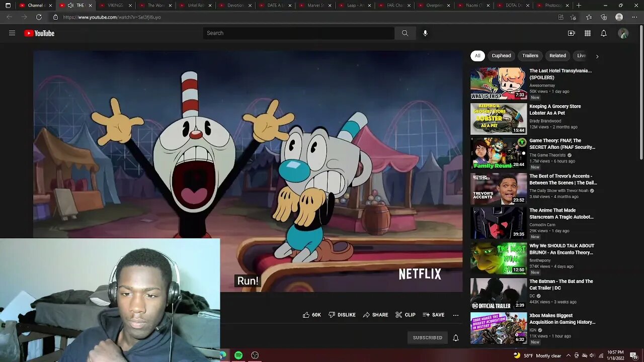Screen dimensions: 644x362
Task: Open The Anime That Made Starscream title
Action: (561, 214)
